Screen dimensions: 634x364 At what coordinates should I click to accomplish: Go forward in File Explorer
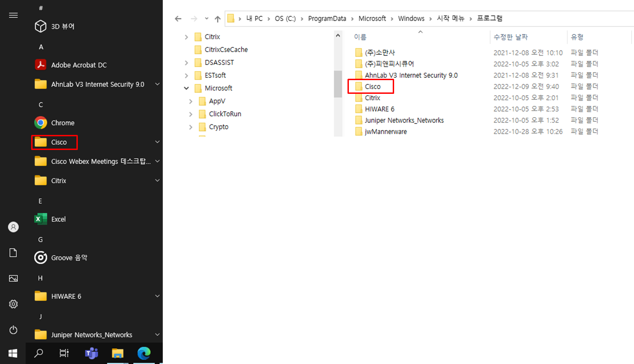pyautogui.click(x=194, y=18)
